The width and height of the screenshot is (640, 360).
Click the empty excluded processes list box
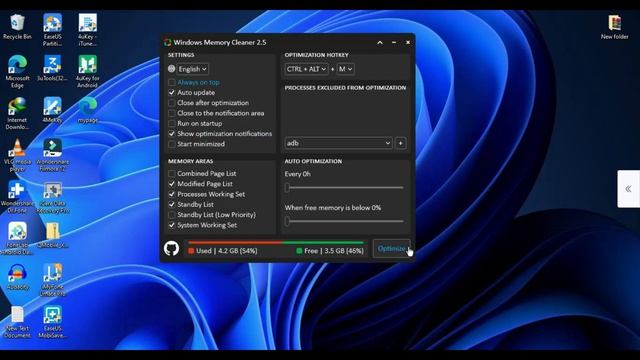click(x=345, y=114)
